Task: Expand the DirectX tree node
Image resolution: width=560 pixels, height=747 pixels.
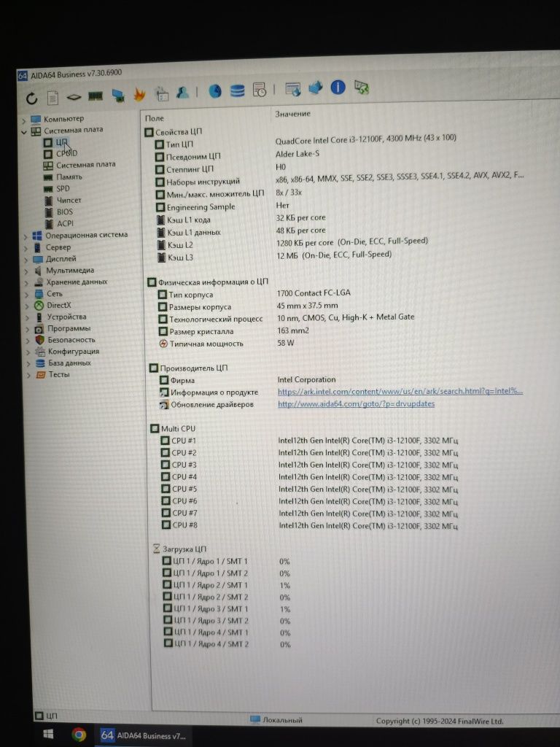Action: [x=27, y=306]
